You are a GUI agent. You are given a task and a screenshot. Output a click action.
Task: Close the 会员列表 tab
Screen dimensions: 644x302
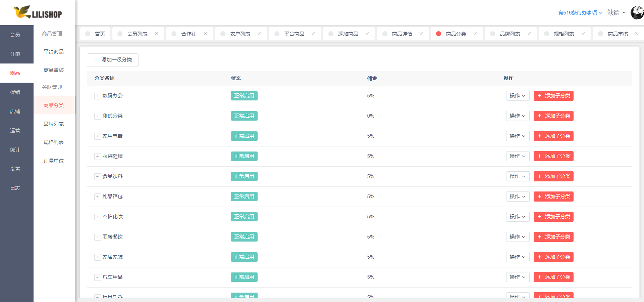(156, 34)
